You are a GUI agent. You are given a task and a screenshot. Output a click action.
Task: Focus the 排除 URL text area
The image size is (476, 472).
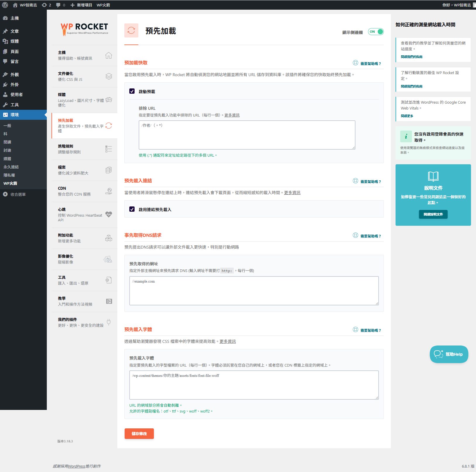coord(247,135)
